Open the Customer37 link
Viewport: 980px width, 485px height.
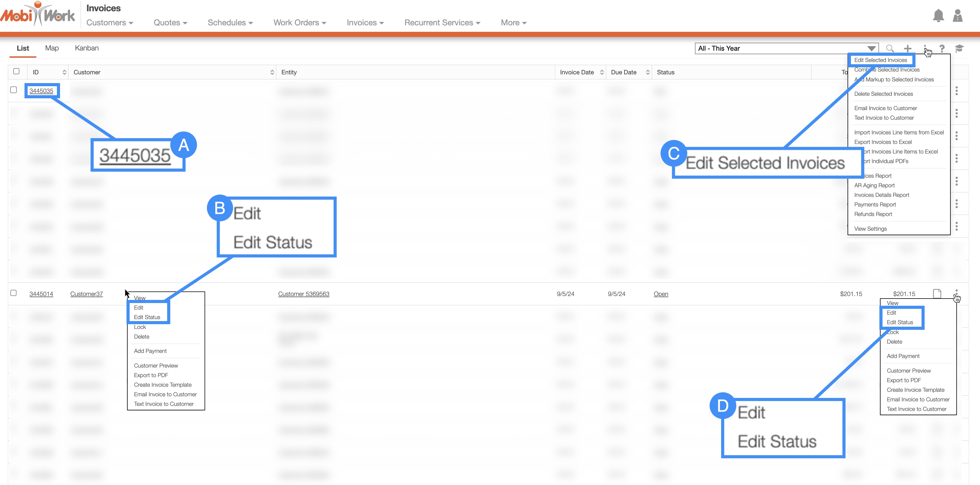coord(86,294)
